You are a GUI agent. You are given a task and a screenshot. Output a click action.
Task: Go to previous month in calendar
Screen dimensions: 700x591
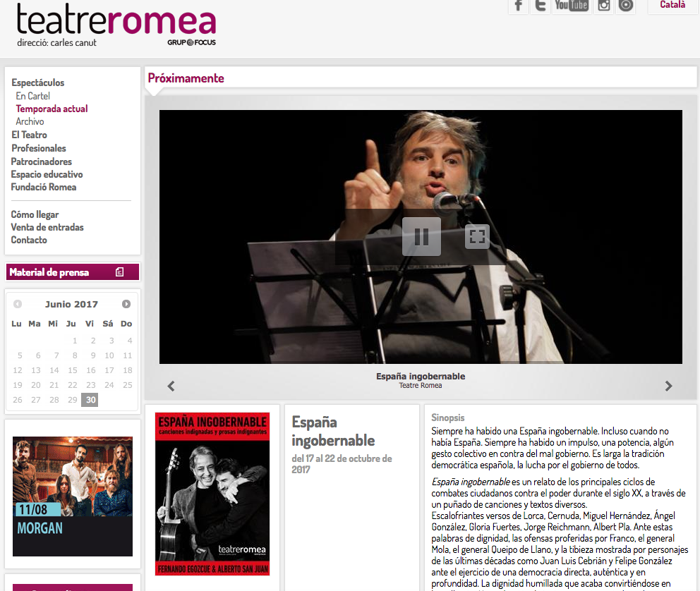click(x=18, y=304)
